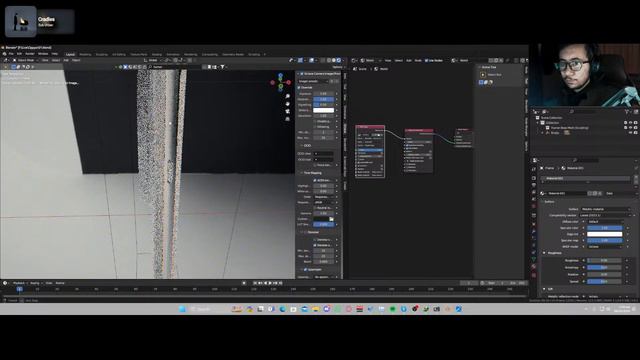Viewport: 640px width, 360px height.
Task: Toggle camera view with the viewport camera icon
Action: click(288, 111)
